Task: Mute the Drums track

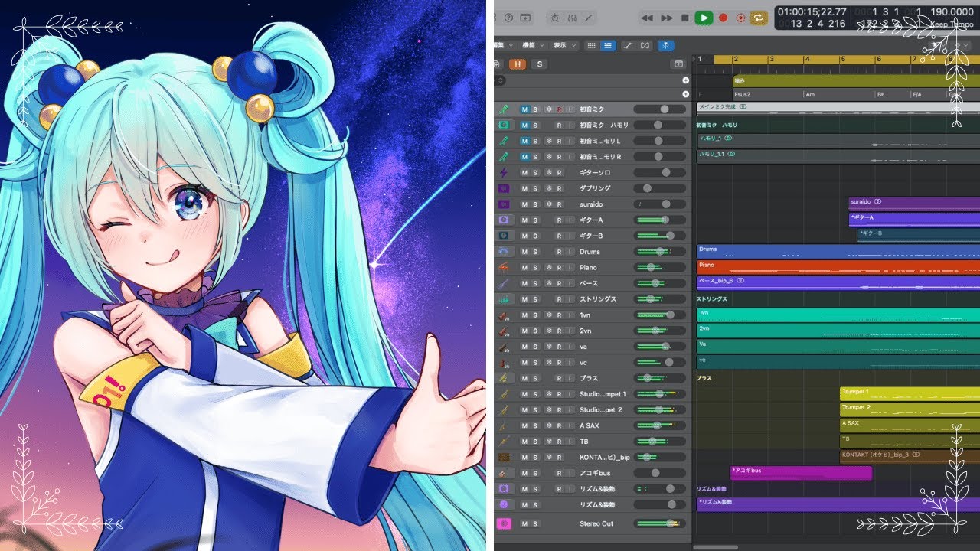Action: (x=524, y=252)
